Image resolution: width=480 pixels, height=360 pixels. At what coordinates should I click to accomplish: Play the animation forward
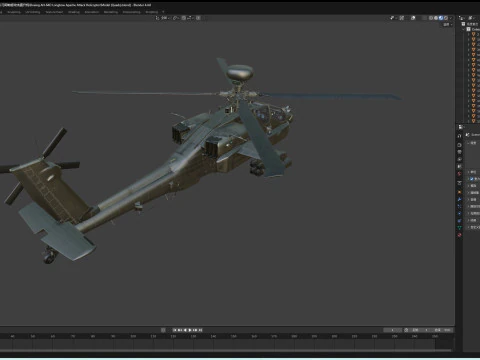[191, 330]
